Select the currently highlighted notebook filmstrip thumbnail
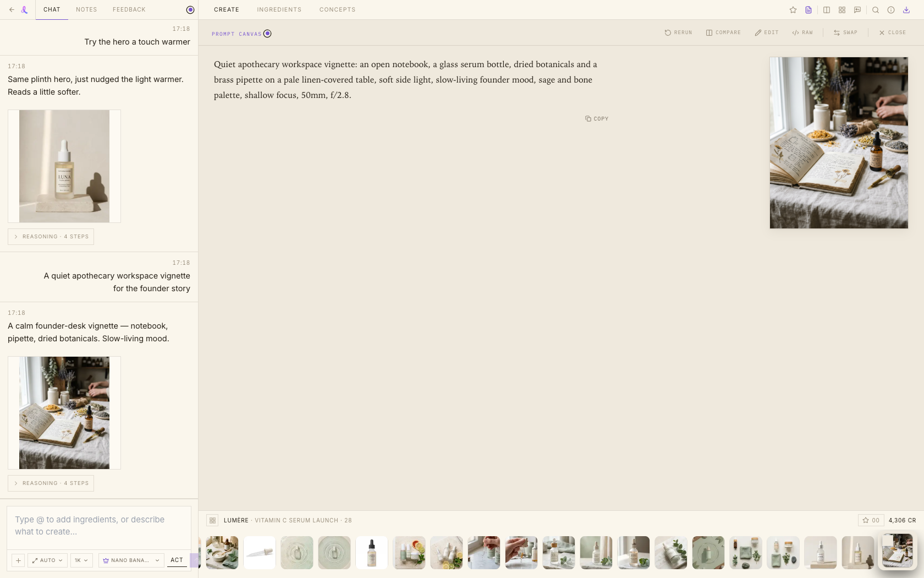This screenshot has width=924, height=578. (898, 550)
